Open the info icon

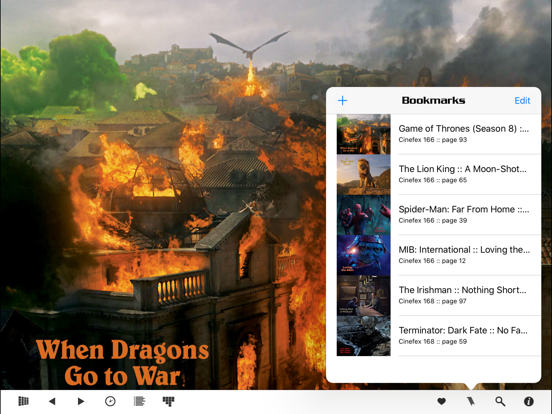click(529, 401)
